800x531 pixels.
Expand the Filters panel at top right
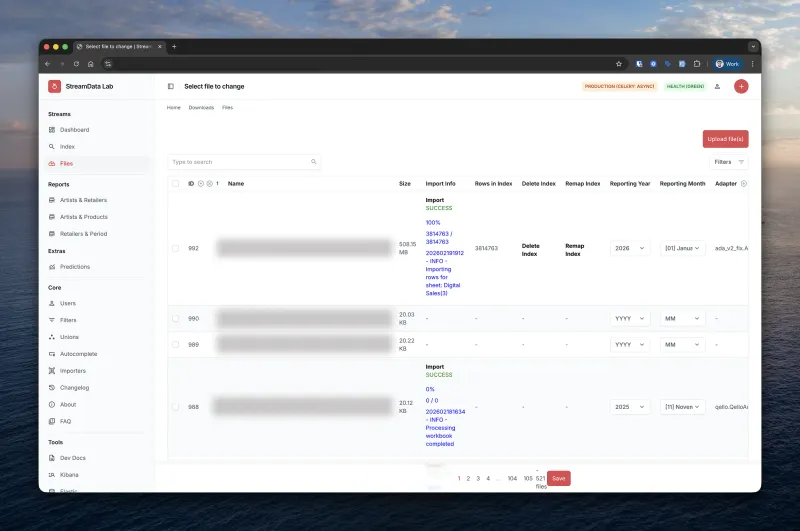(729, 162)
